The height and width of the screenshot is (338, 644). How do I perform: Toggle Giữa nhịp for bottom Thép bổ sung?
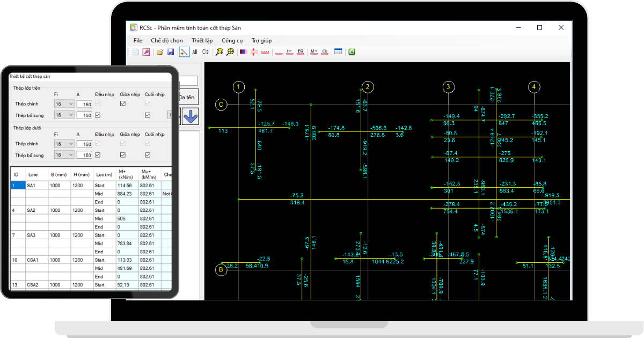pos(123,155)
